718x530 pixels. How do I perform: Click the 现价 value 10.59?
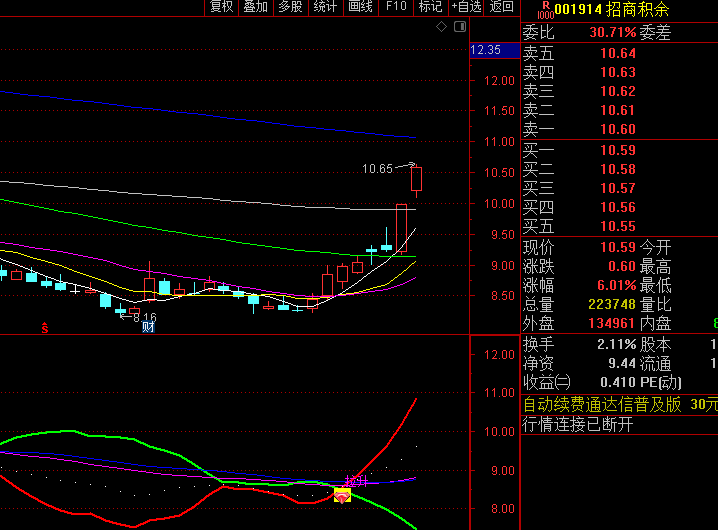pyautogui.click(x=618, y=247)
